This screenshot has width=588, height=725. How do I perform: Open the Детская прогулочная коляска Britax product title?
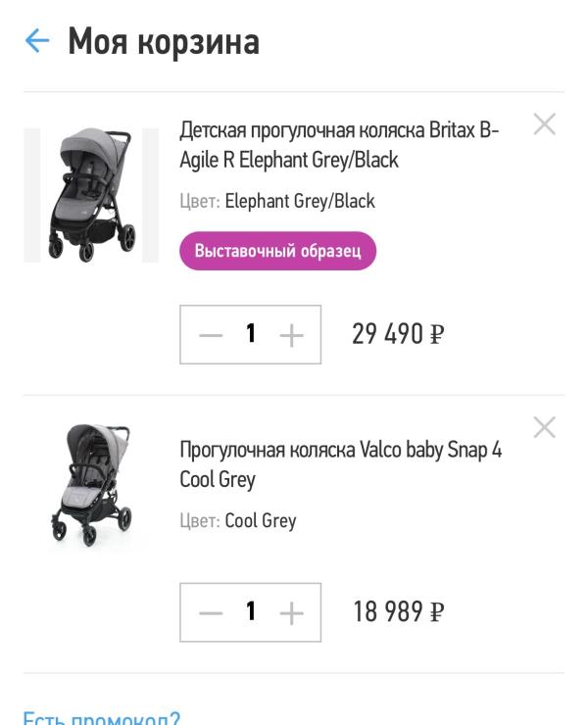pyautogui.click(x=339, y=145)
